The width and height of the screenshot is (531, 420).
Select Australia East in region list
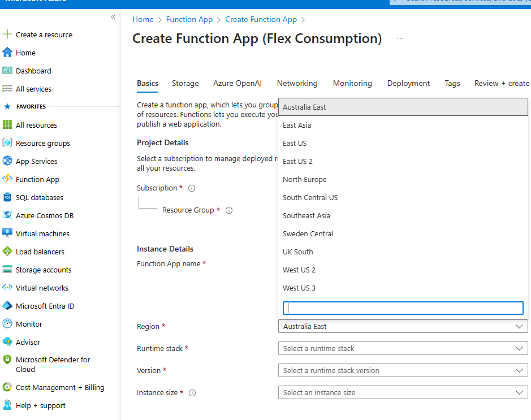tap(403, 107)
